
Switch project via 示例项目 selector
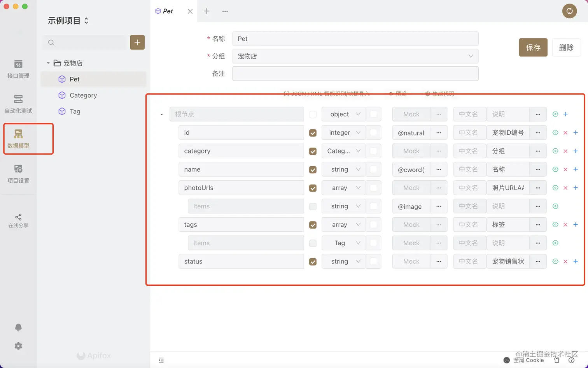coord(68,21)
